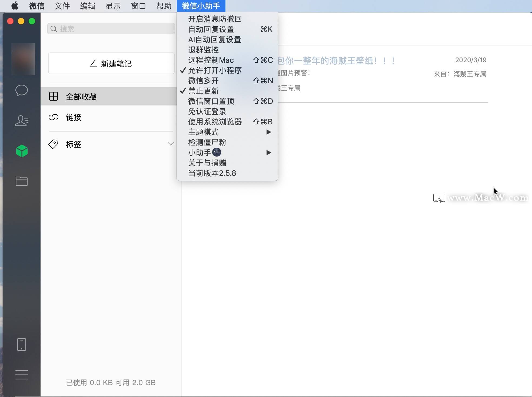
Task: Click the 来自: 海贼王专属 source label
Action: click(460, 74)
